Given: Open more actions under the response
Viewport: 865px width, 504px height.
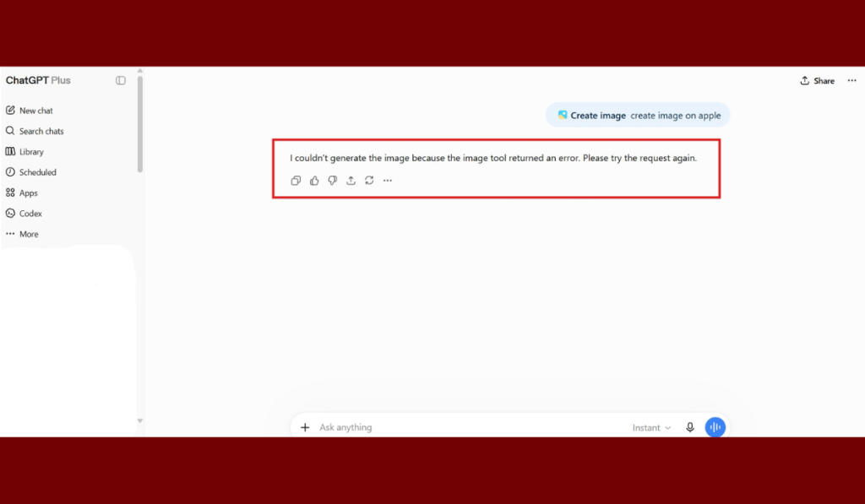Looking at the screenshot, I should 388,181.
